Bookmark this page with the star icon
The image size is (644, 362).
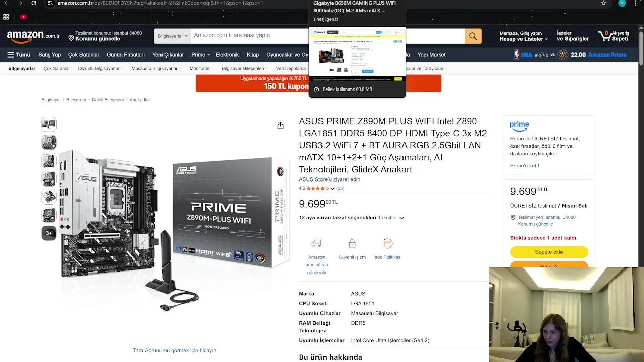click(603, 3)
